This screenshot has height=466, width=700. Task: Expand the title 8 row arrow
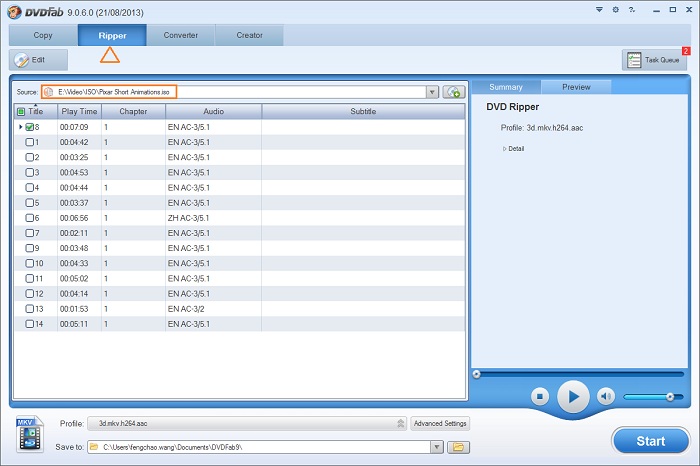[x=20, y=127]
